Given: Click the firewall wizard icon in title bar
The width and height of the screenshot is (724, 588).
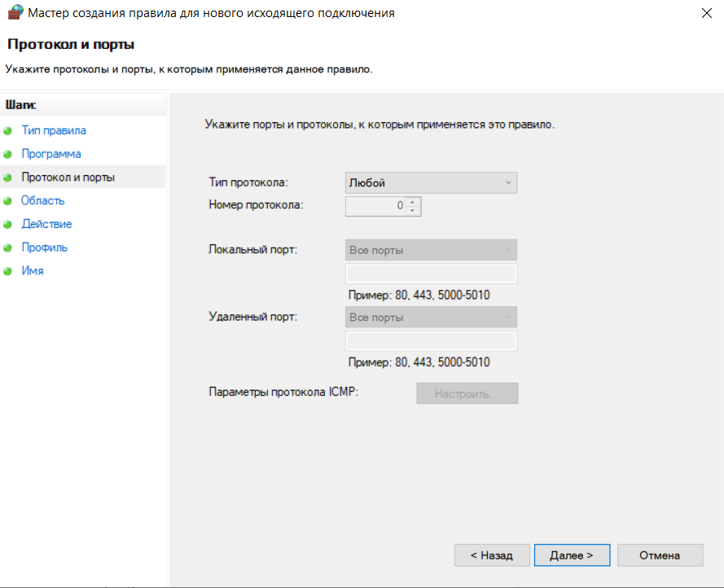Looking at the screenshot, I should [15, 12].
